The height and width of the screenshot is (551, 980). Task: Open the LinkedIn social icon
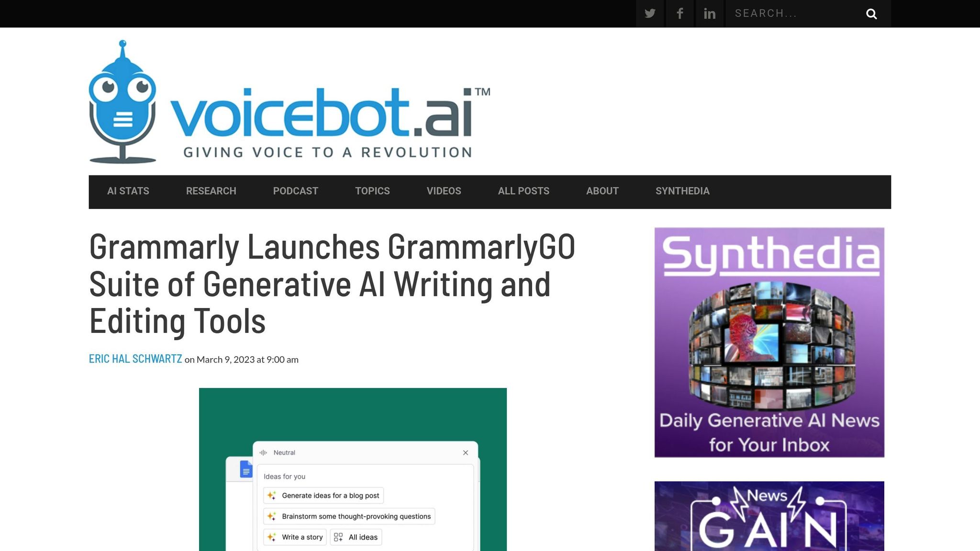tap(710, 13)
